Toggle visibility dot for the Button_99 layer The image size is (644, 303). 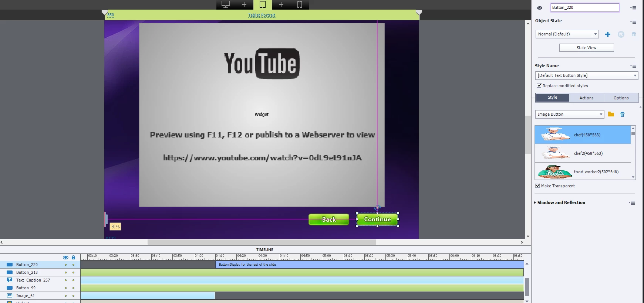66,288
